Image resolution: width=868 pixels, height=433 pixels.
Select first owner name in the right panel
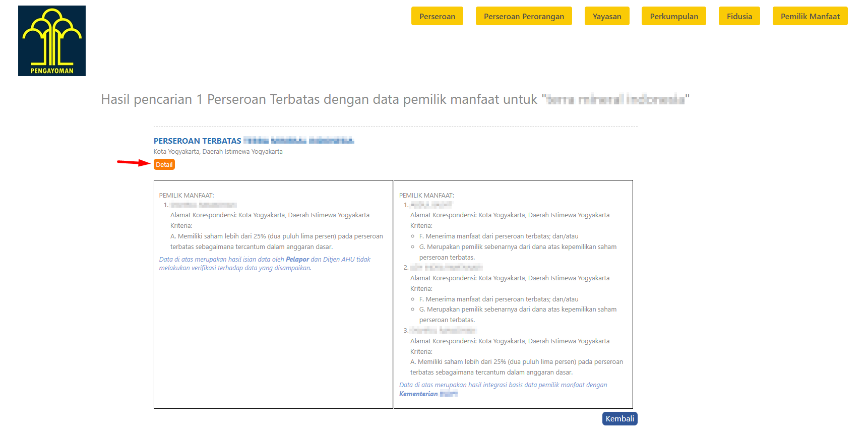pos(431,205)
